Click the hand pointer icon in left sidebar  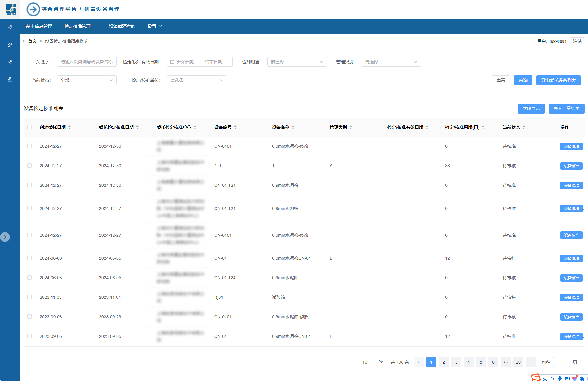[10, 80]
